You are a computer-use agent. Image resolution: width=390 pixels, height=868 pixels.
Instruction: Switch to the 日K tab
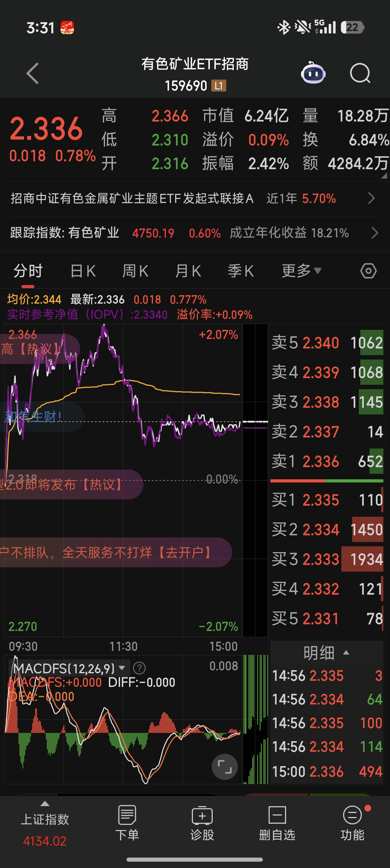[x=83, y=271]
